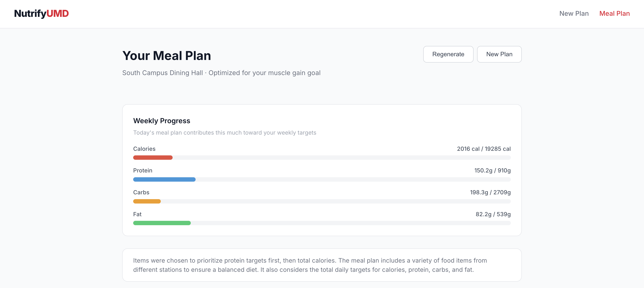Click the Protein label
The height and width of the screenshot is (288, 644).
tap(143, 171)
